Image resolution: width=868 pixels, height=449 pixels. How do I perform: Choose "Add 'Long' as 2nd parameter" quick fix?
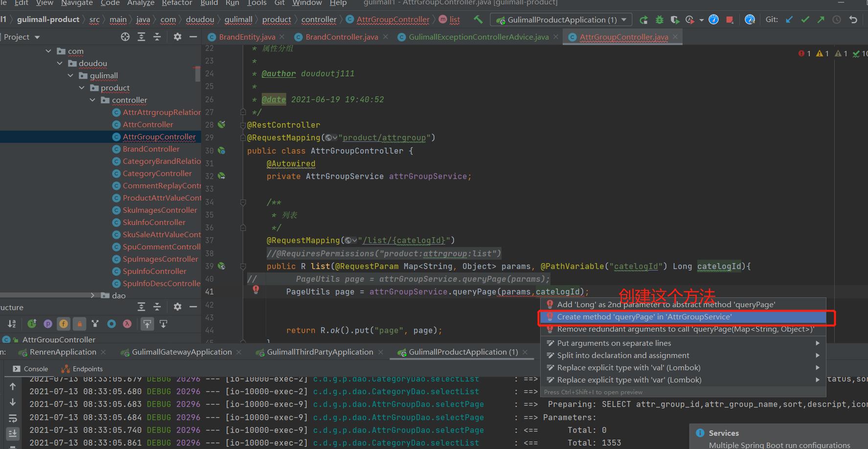[683, 304]
